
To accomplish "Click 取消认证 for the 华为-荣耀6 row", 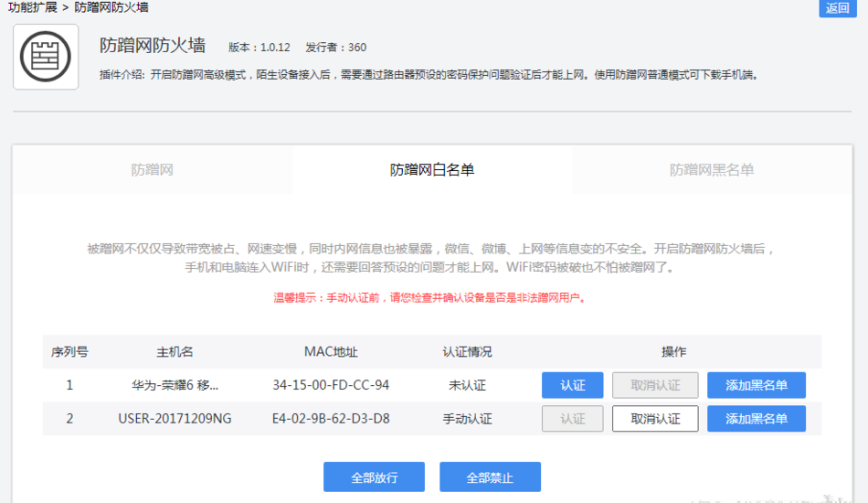I will pos(655,385).
